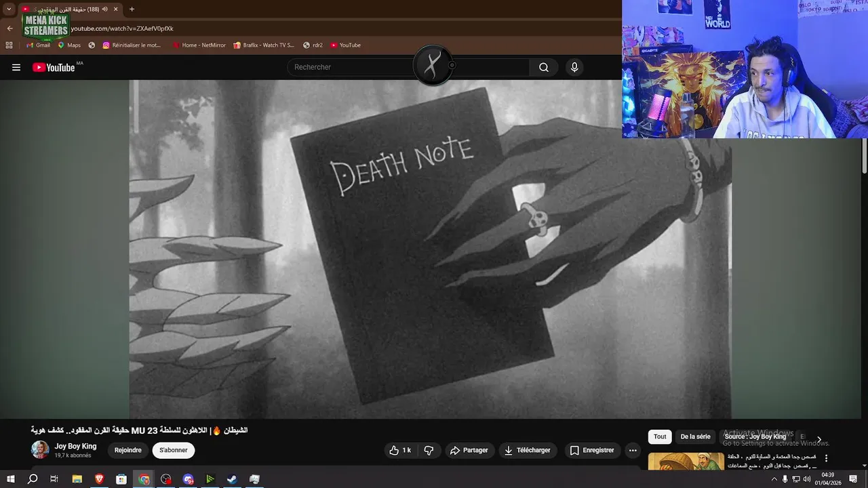Subscribe with S'abonner button
This screenshot has height=488, width=868.
click(174, 450)
